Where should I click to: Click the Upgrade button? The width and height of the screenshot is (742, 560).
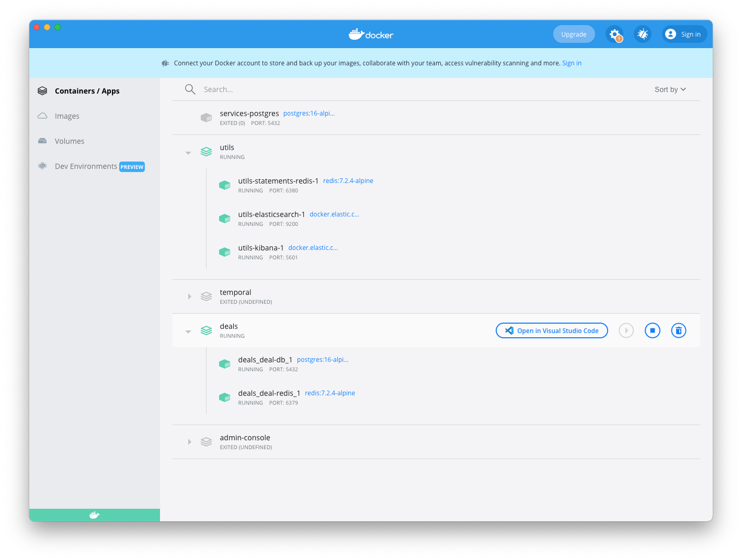[574, 35]
